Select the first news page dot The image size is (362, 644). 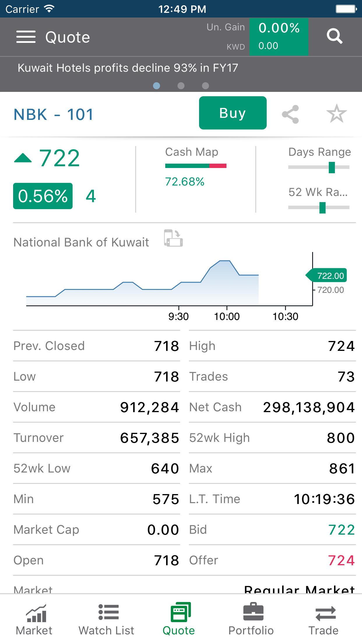(x=157, y=85)
